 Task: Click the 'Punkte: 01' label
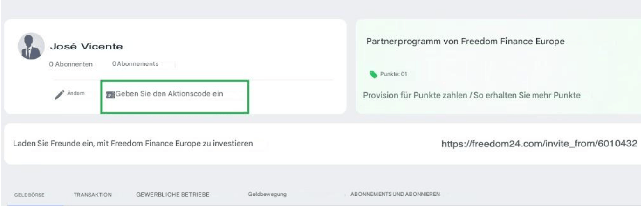(x=391, y=74)
